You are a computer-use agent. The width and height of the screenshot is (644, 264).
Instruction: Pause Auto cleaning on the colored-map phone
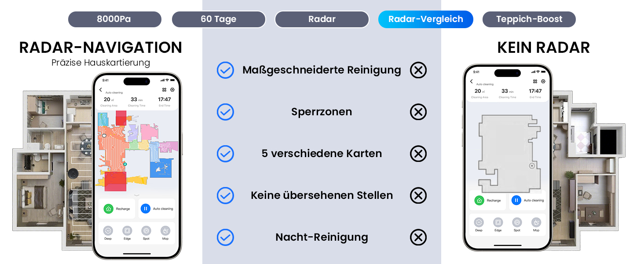(146, 209)
